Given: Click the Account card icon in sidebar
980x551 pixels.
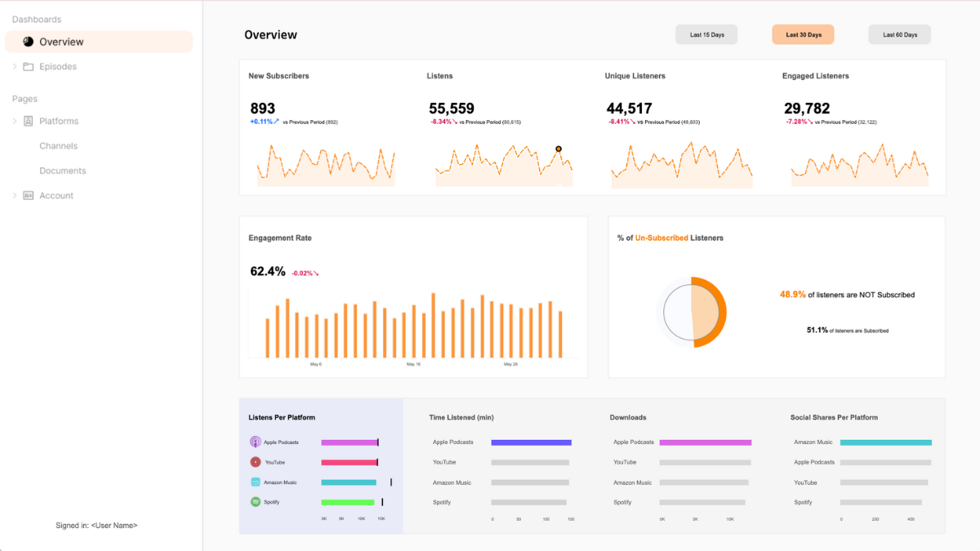Looking at the screenshot, I should coord(29,196).
